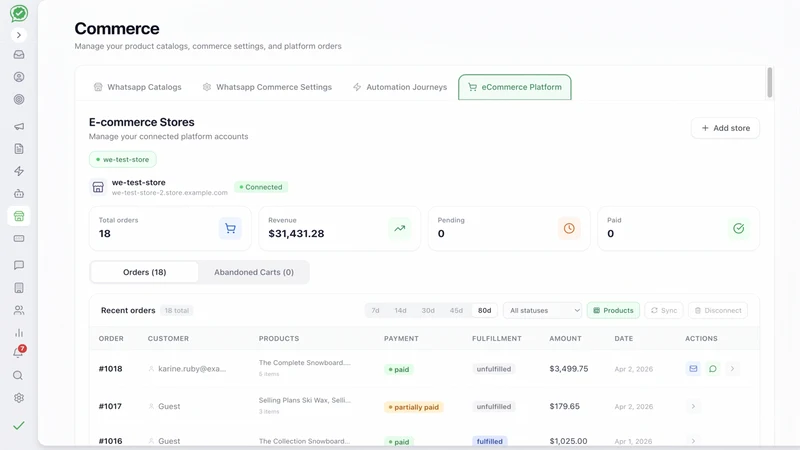
Task: Select the Orders (18) tab
Action: tap(144, 272)
